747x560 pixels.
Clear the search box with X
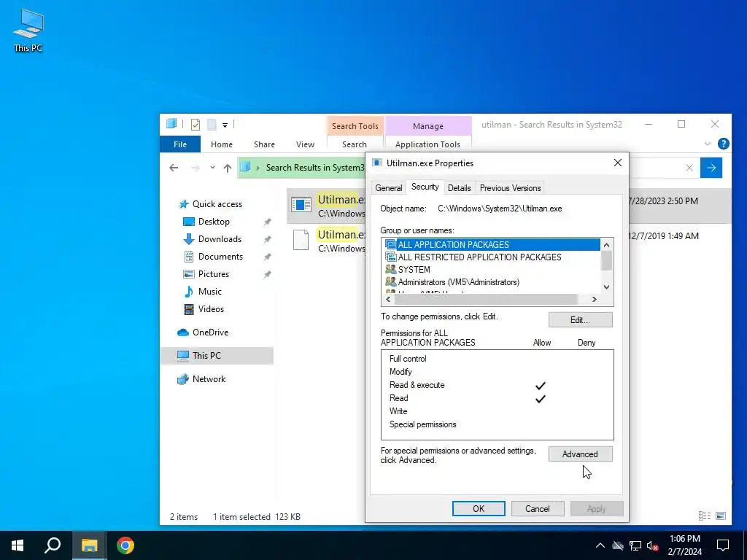(x=689, y=168)
